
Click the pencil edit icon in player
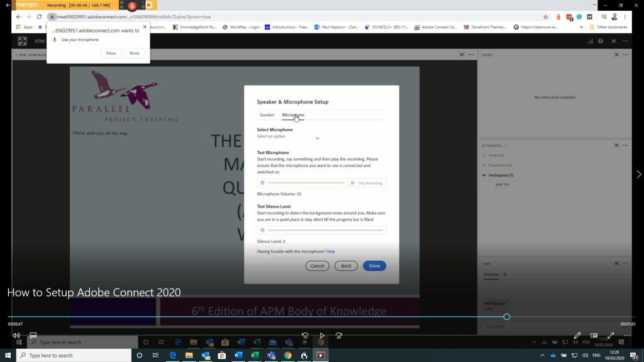coord(577,336)
